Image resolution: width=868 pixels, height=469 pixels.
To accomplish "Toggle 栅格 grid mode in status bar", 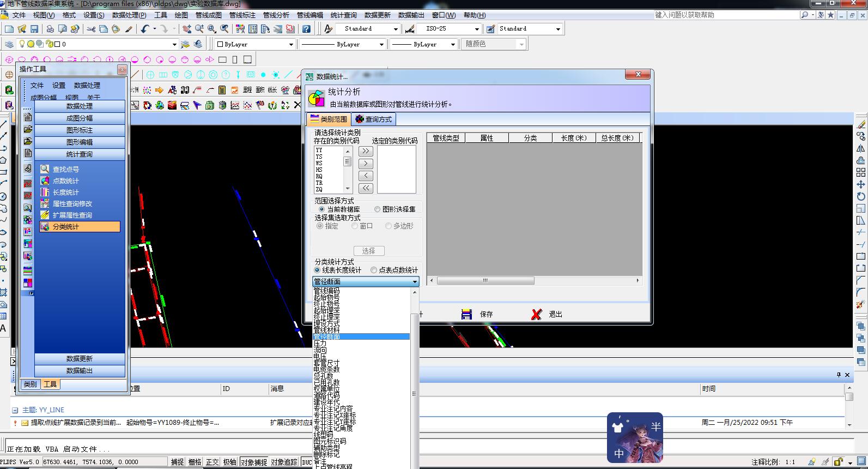I will coord(195,462).
